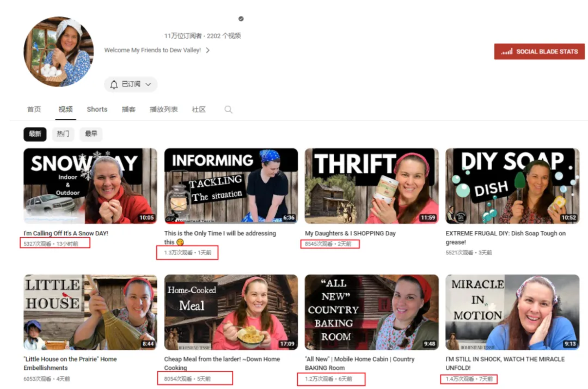The image size is (588, 389).
Task: Select the 视频 tab
Action: point(66,110)
